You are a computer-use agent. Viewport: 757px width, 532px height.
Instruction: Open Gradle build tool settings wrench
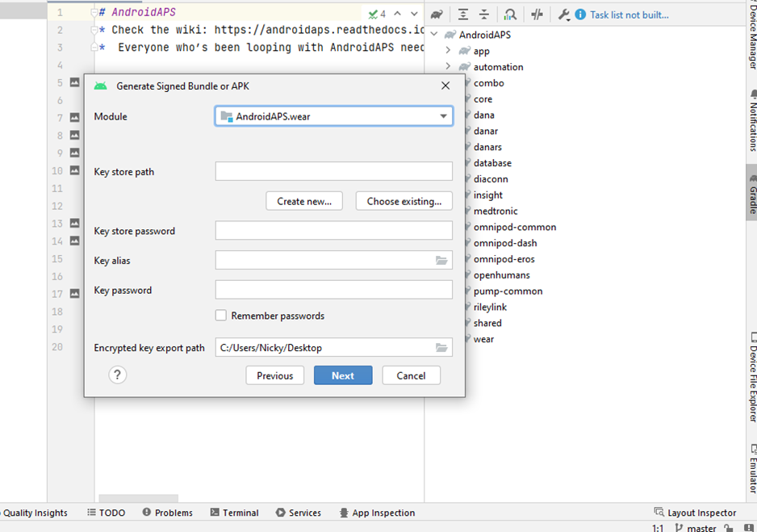[x=563, y=15]
